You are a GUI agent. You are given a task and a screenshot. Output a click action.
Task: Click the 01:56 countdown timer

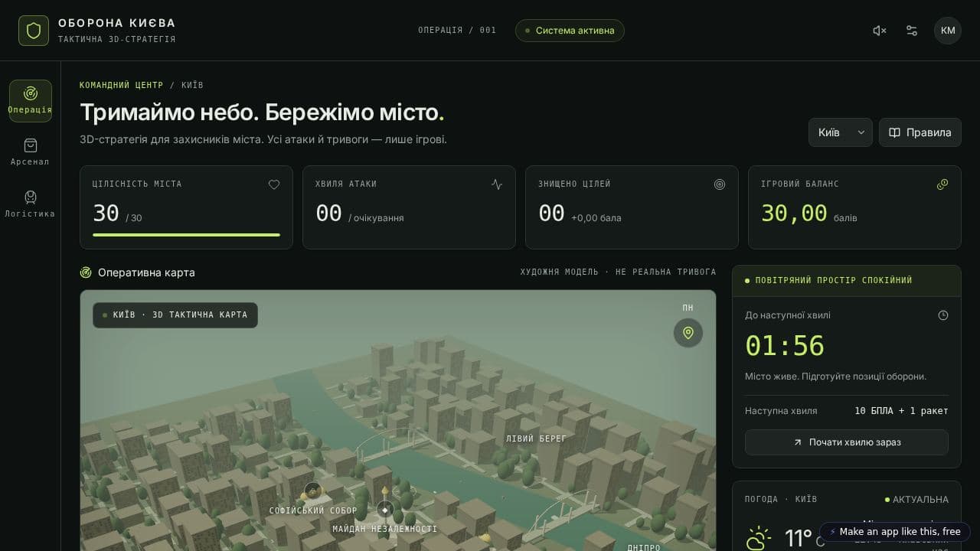click(785, 346)
